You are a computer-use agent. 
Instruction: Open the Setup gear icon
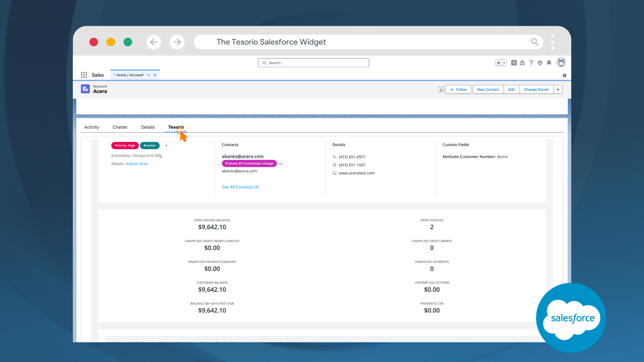pyautogui.click(x=540, y=63)
